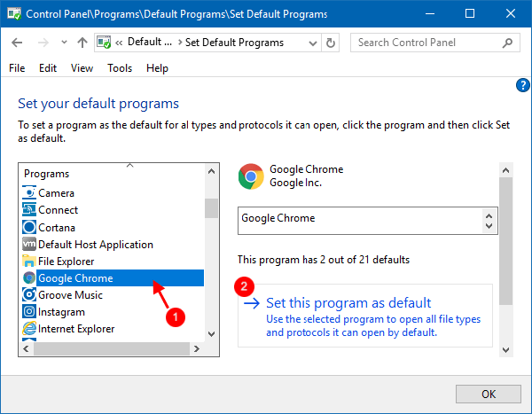Refresh the Set Default Programs page
This screenshot has width=532, height=414.
(330, 43)
